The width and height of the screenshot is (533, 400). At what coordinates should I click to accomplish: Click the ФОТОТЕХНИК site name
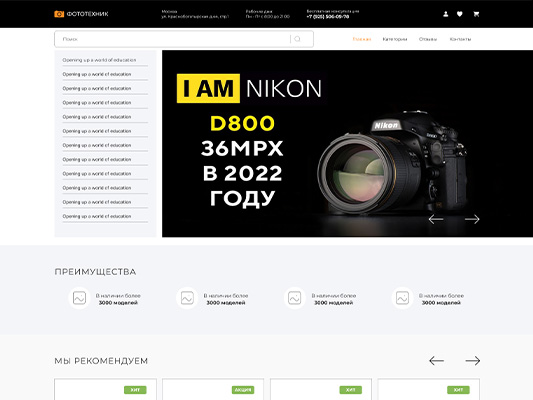click(x=87, y=14)
